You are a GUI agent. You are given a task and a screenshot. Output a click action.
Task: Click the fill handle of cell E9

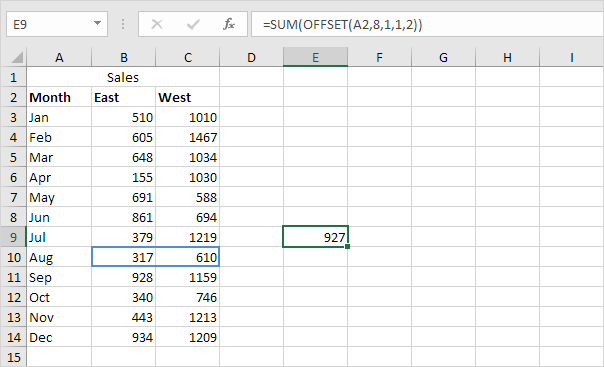point(347,246)
